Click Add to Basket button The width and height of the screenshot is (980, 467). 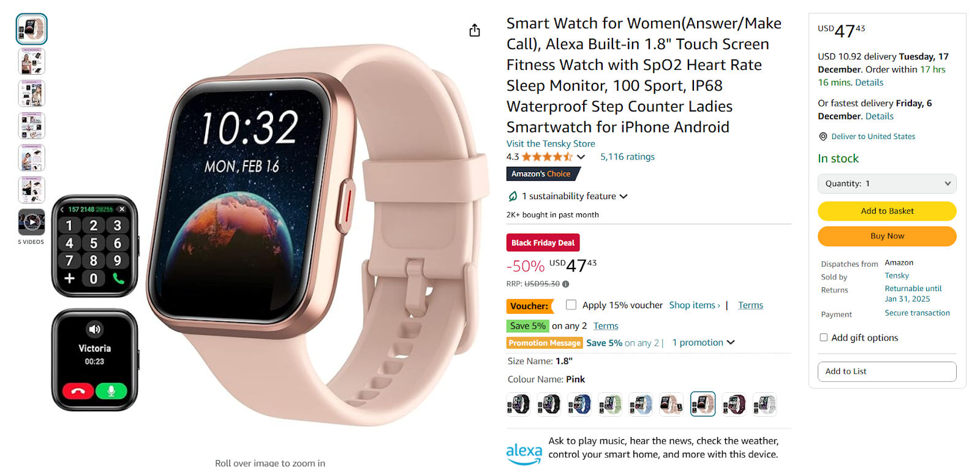click(887, 211)
